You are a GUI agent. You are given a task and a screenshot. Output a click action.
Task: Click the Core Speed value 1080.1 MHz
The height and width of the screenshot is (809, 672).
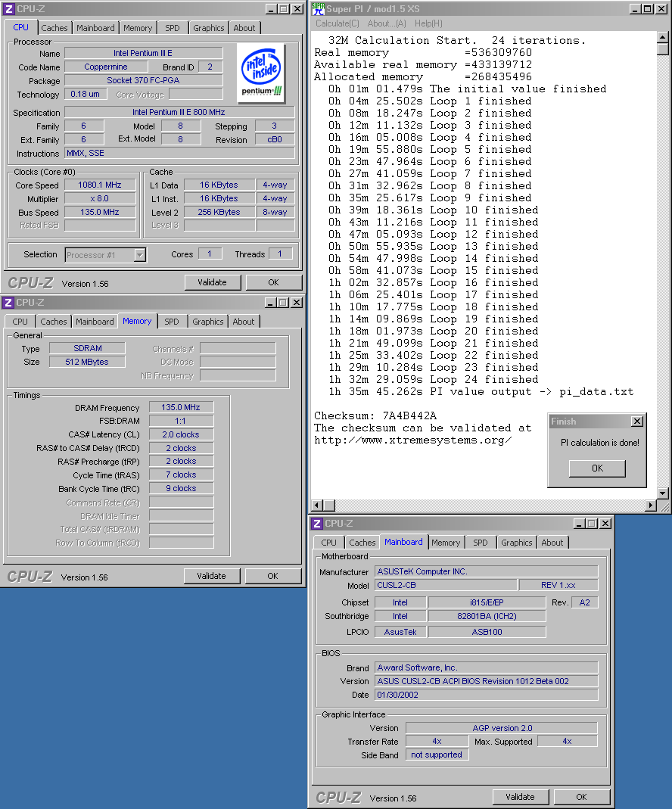click(100, 185)
